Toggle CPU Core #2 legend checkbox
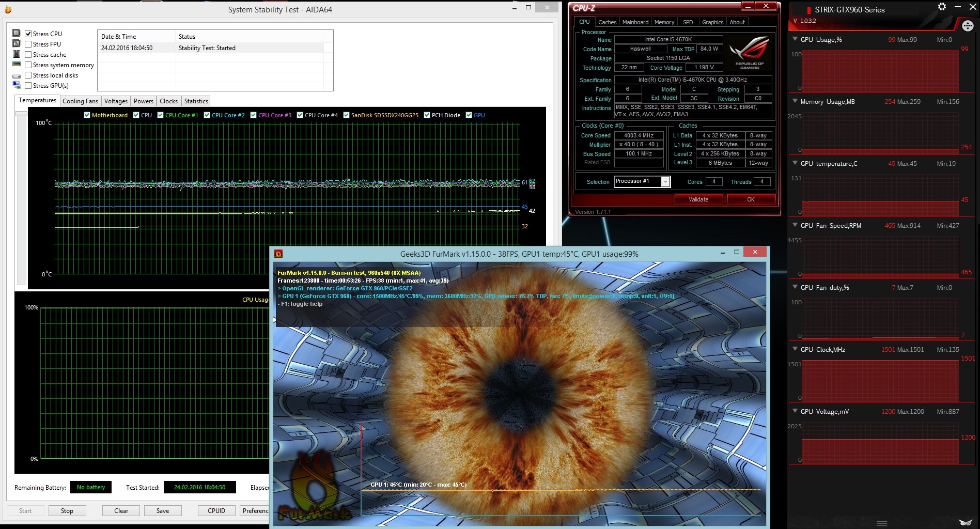980x529 pixels. point(207,115)
